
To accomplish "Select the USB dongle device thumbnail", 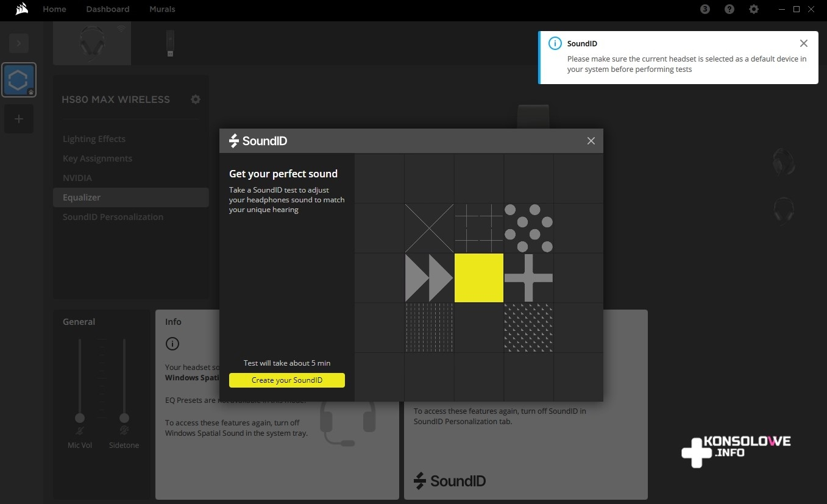I will 170,43.
